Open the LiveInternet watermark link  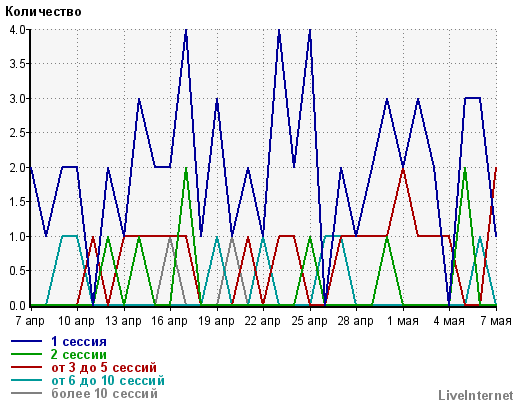click(x=476, y=396)
